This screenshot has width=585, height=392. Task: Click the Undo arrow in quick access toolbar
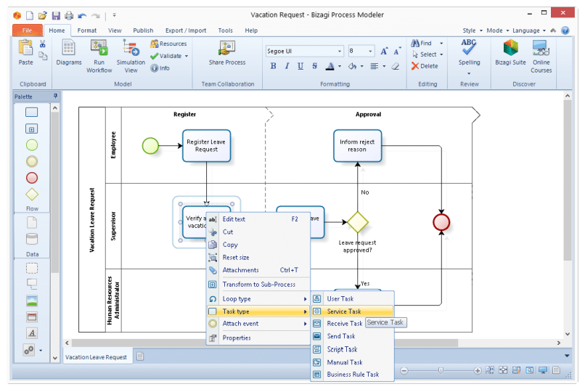82,16
